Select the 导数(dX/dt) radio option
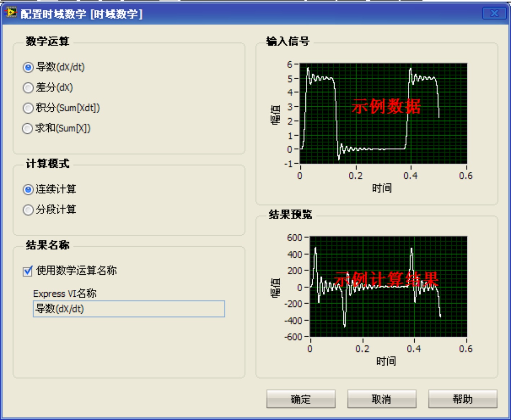Image resolution: width=511 pixels, height=420 pixels. [x=28, y=67]
